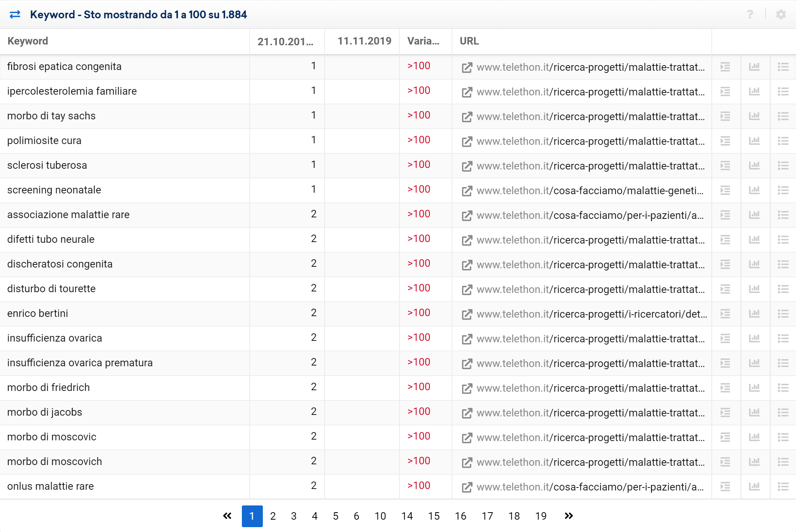The height and width of the screenshot is (532, 796).
Task: Go to page 15
Action: (x=434, y=516)
